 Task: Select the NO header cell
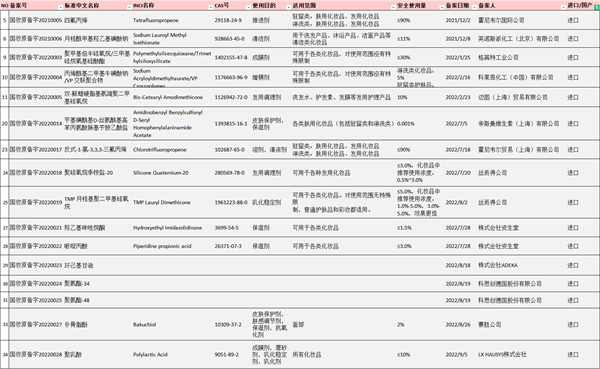[5, 6]
